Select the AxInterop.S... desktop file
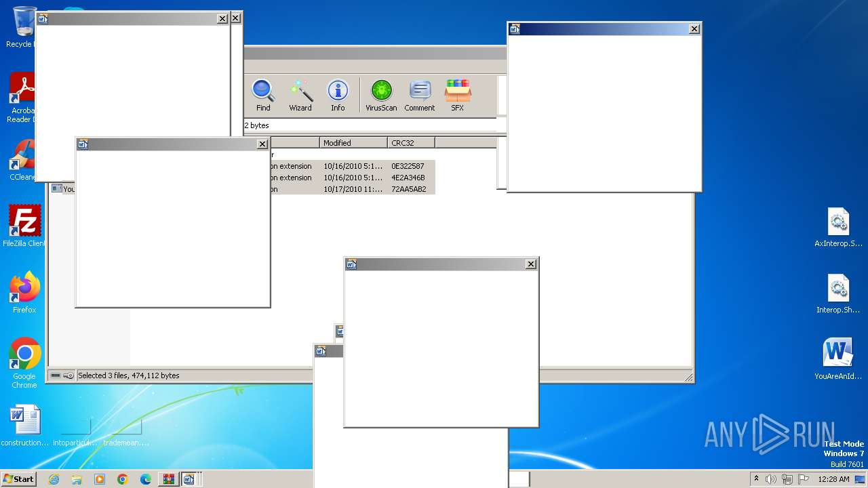The image size is (868, 488). click(839, 227)
